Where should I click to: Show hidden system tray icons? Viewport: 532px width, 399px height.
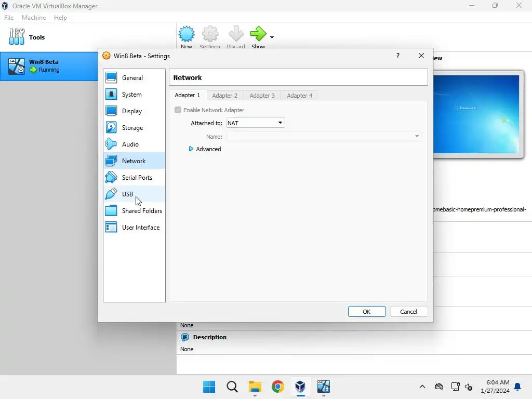[x=422, y=387]
